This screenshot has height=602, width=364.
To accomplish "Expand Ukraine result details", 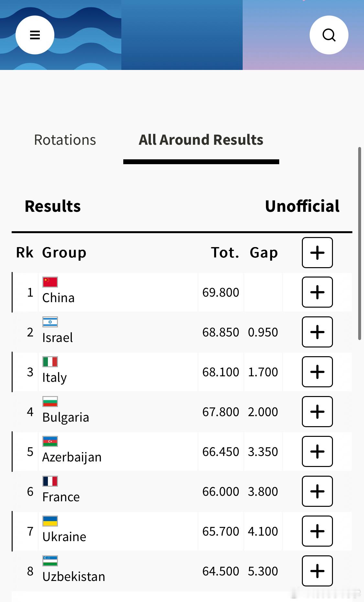I will pos(317,531).
